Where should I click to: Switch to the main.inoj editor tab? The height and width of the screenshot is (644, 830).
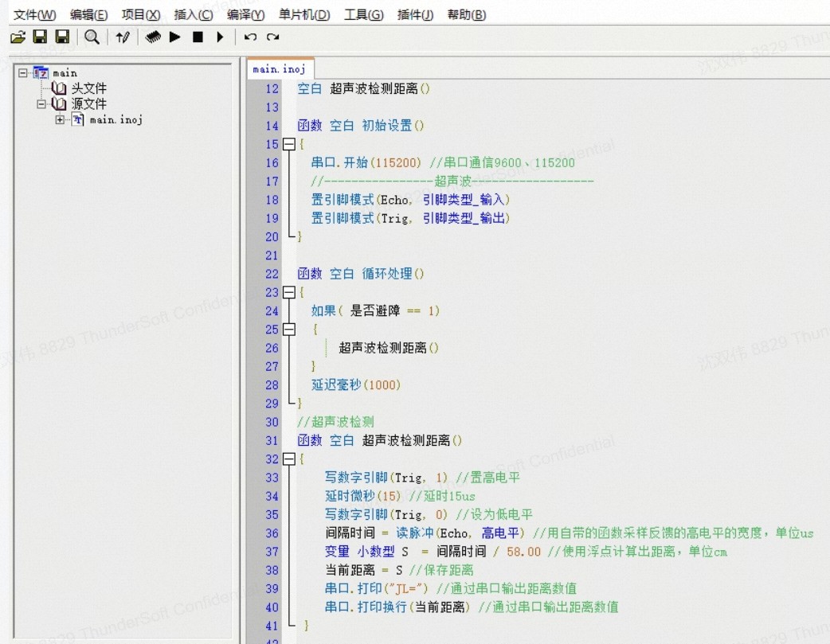tap(280, 69)
